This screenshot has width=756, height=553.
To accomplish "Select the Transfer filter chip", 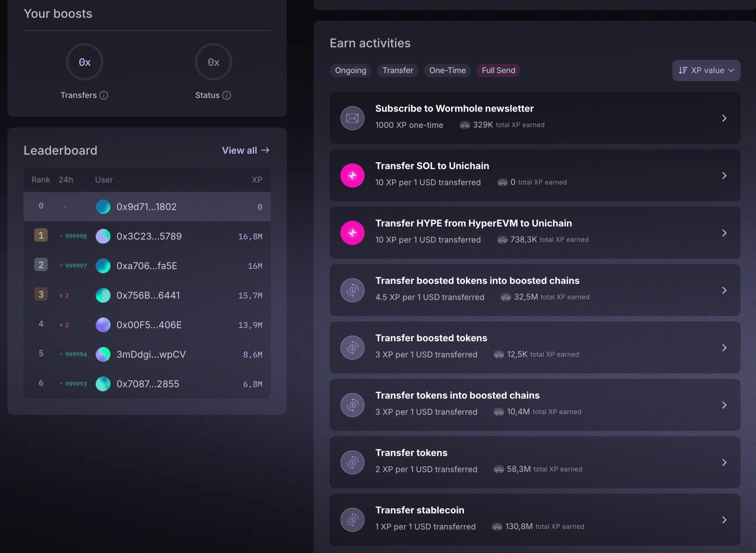I will tap(398, 70).
